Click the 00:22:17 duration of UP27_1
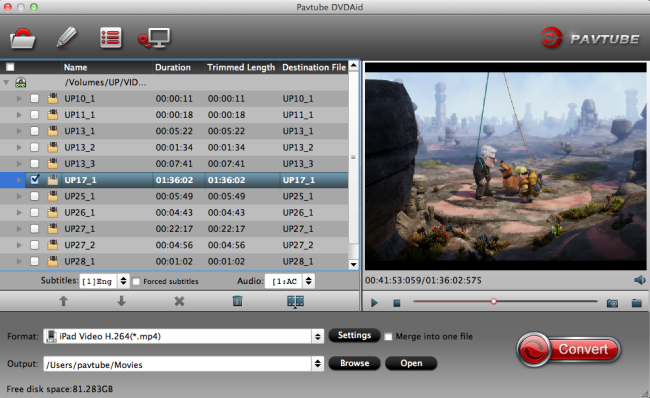 pos(174,228)
